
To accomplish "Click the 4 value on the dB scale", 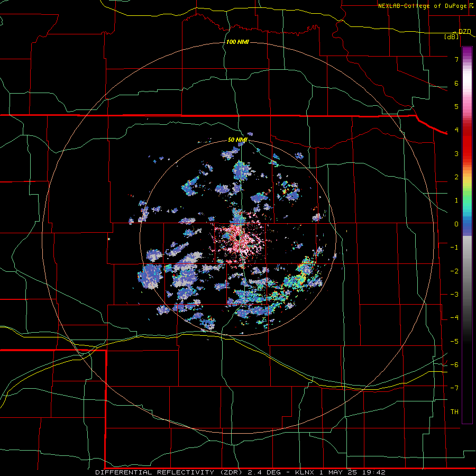I will coord(456,130).
